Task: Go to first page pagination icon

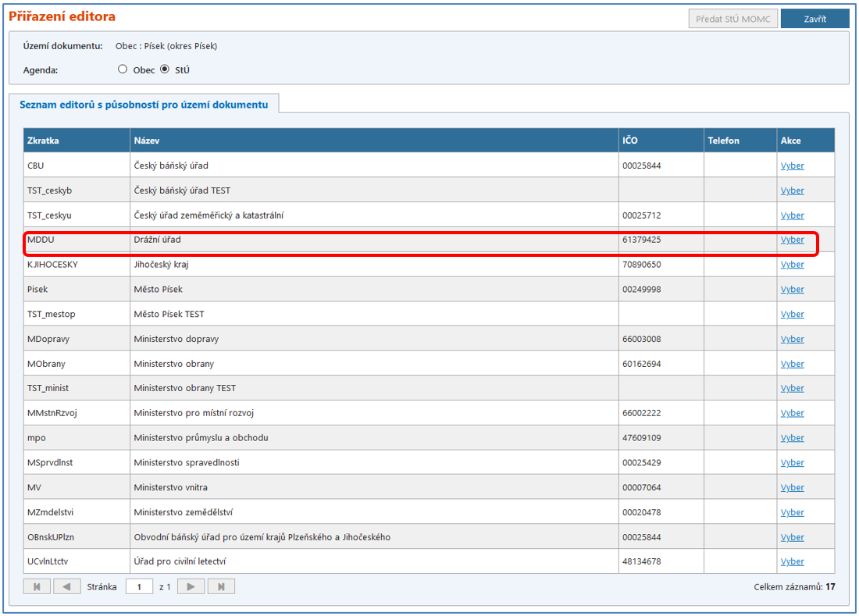Action: coord(37,586)
